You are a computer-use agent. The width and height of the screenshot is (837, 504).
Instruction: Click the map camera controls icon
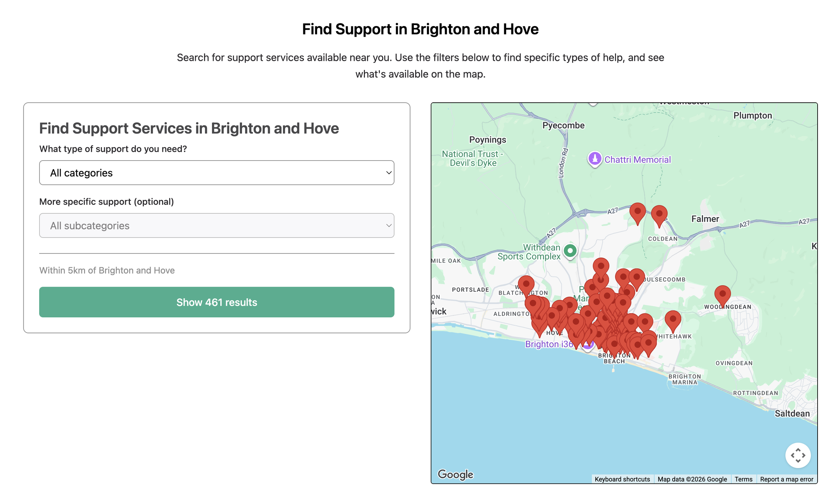(797, 455)
